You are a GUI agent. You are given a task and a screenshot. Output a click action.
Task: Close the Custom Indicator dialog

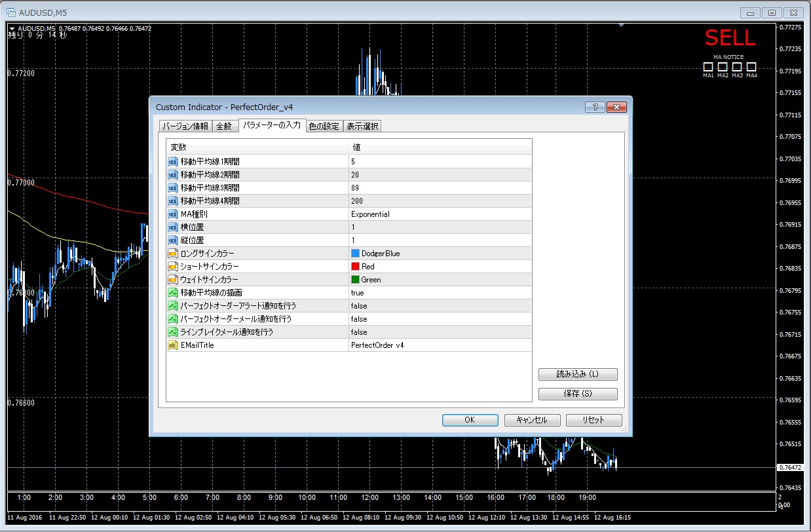(616, 107)
